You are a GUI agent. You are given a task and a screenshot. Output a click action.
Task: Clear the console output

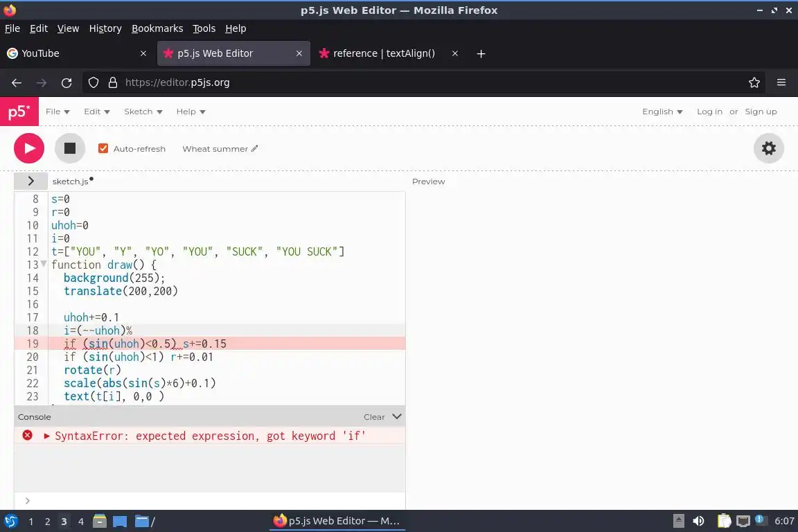(374, 417)
